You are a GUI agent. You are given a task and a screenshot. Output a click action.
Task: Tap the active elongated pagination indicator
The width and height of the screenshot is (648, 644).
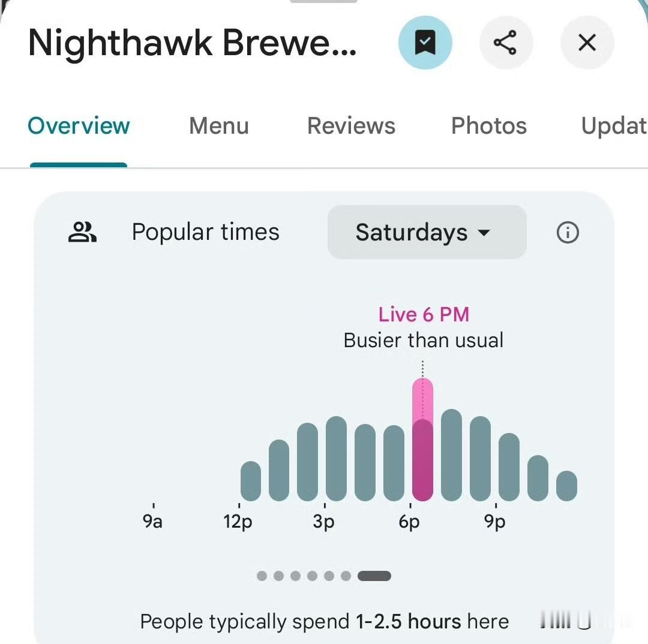pyautogui.click(x=374, y=576)
